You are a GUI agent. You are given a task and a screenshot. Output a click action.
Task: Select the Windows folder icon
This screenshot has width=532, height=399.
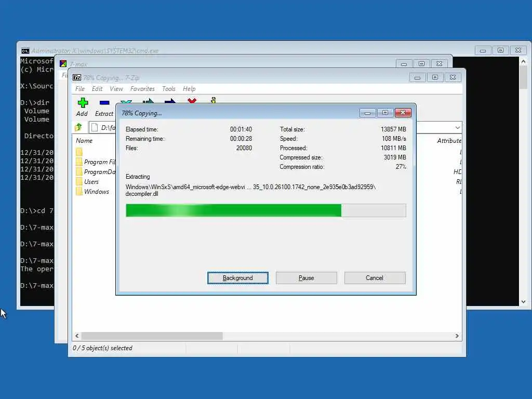coord(79,191)
